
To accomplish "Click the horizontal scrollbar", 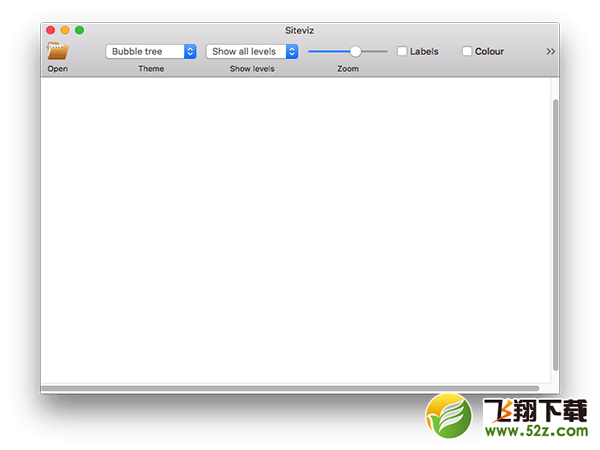I will 290,388.
